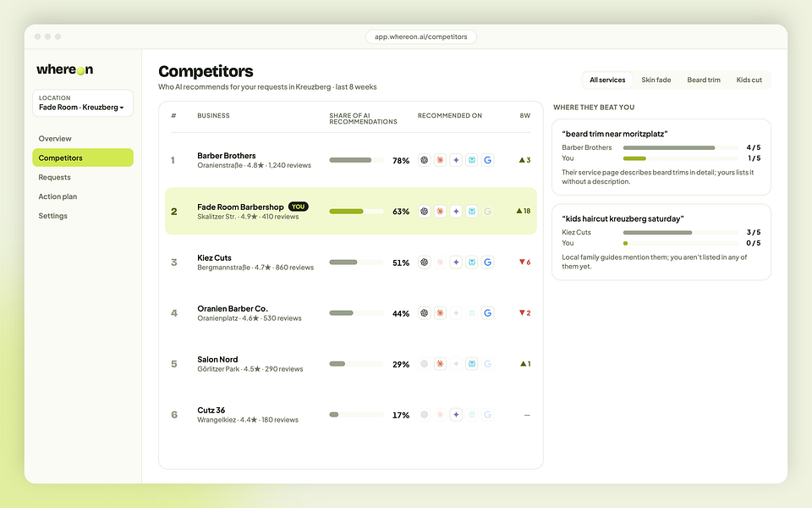Click the faded Claude icon in Kiez Cuts row
This screenshot has width=812, height=508.
(x=440, y=262)
